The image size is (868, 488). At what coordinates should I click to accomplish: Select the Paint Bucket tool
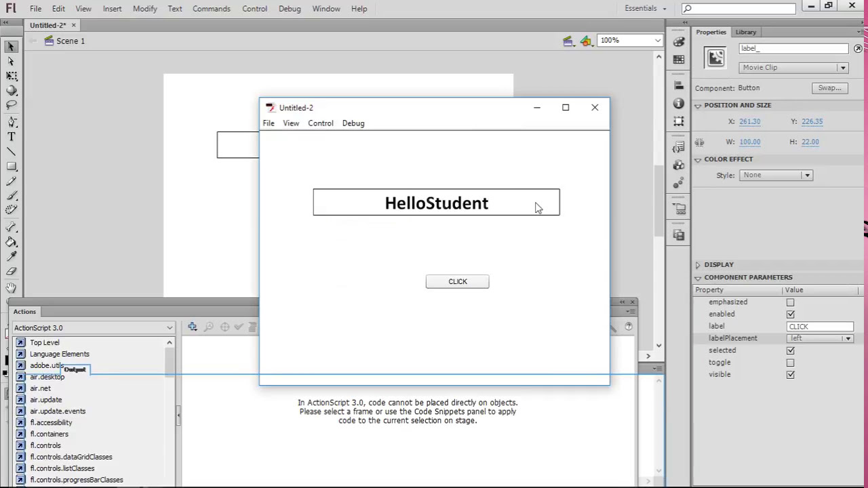(x=11, y=242)
